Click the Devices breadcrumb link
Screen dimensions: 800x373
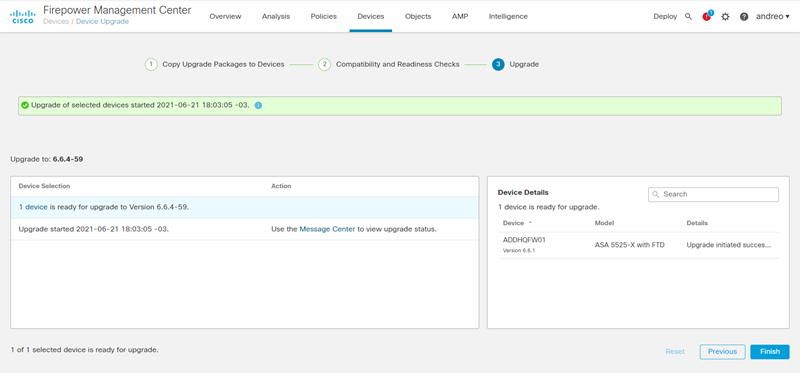point(57,21)
